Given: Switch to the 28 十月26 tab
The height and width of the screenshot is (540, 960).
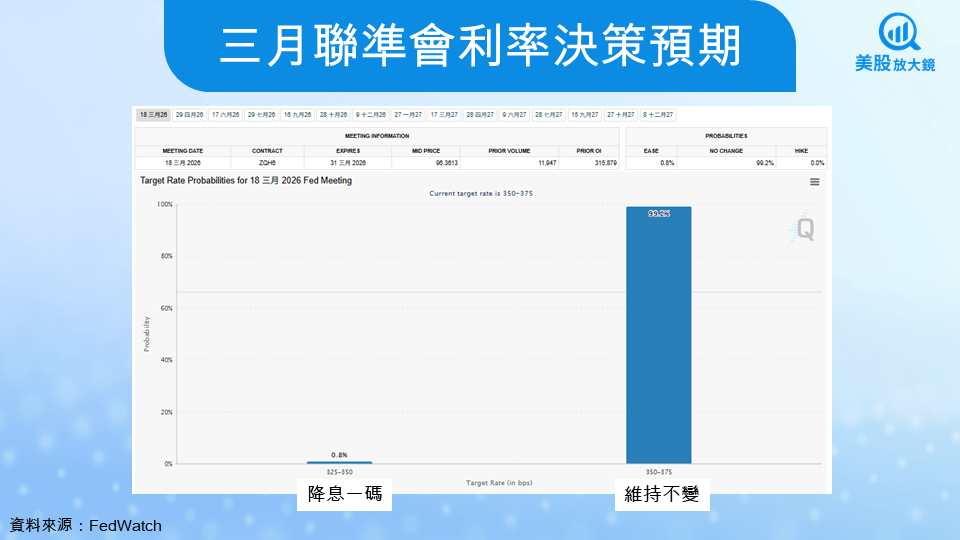Looking at the screenshot, I should (x=334, y=115).
